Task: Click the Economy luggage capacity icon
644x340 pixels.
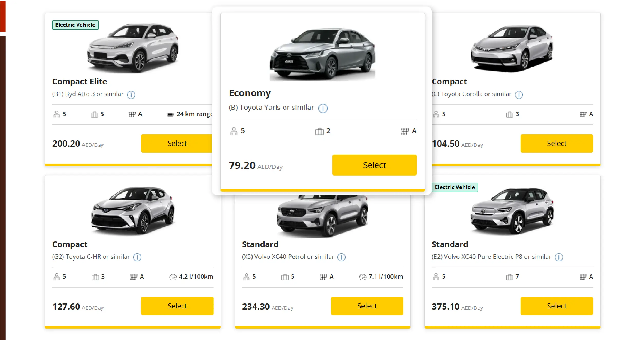Action: click(319, 131)
